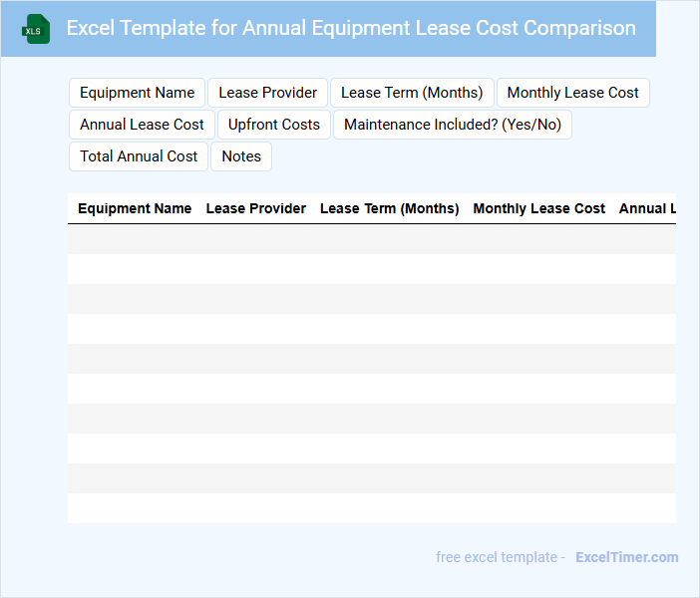Click the partially visible Annual column header

[x=647, y=208]
